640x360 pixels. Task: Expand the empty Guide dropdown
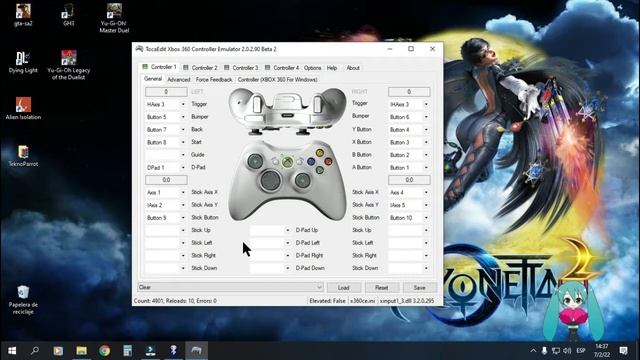(183, 155)
